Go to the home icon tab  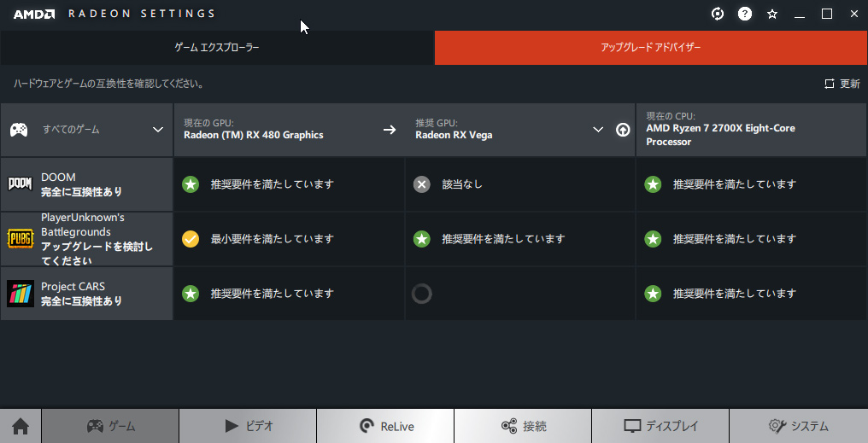tap(21, 426)
